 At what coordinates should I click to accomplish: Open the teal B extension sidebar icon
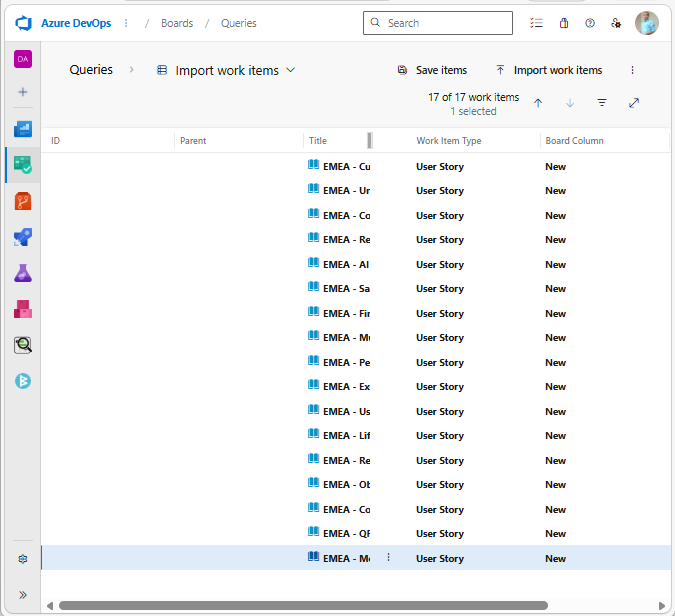[x=23, y=381]
